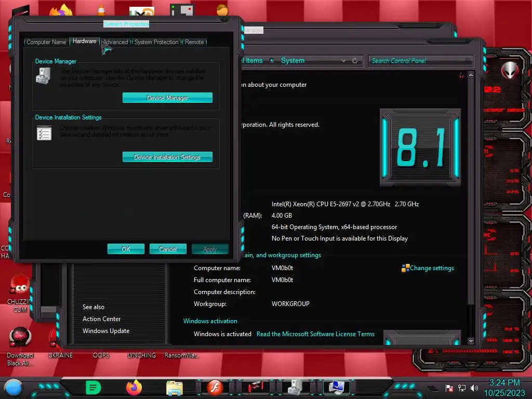Select the LYNCHING desktop shortcut label
This screenshot has width=532, height=399.
pyautogui.click(x=141, y=355)
